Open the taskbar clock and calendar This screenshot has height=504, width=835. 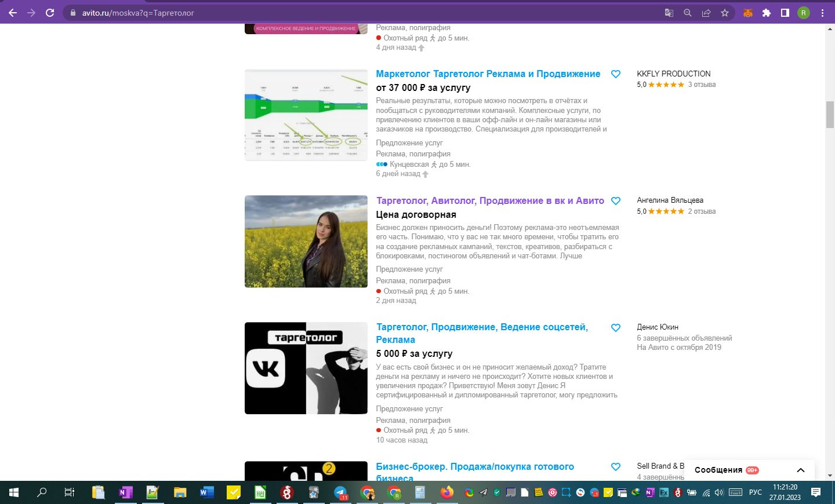(x=785, y=492)
